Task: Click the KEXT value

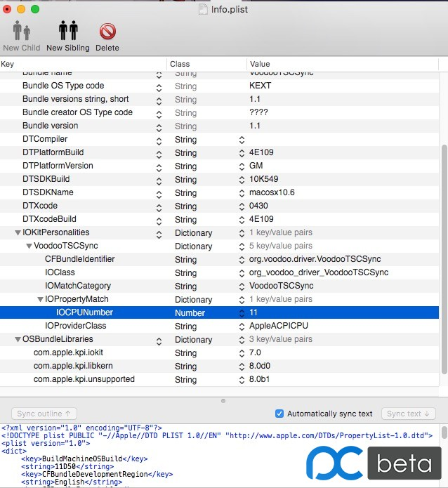Action: pyautogui.click(x=260, y=86)
